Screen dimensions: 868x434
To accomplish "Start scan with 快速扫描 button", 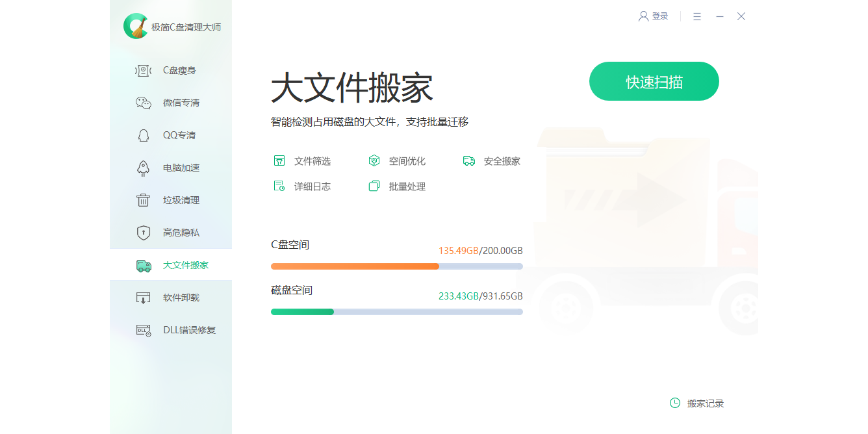I will pos(654,81).
